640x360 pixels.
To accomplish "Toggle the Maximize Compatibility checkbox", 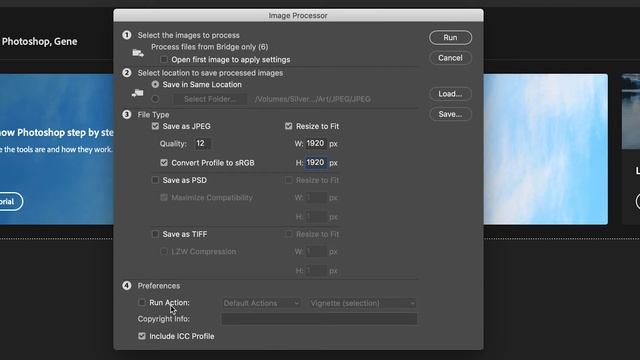I will [164, 198].
